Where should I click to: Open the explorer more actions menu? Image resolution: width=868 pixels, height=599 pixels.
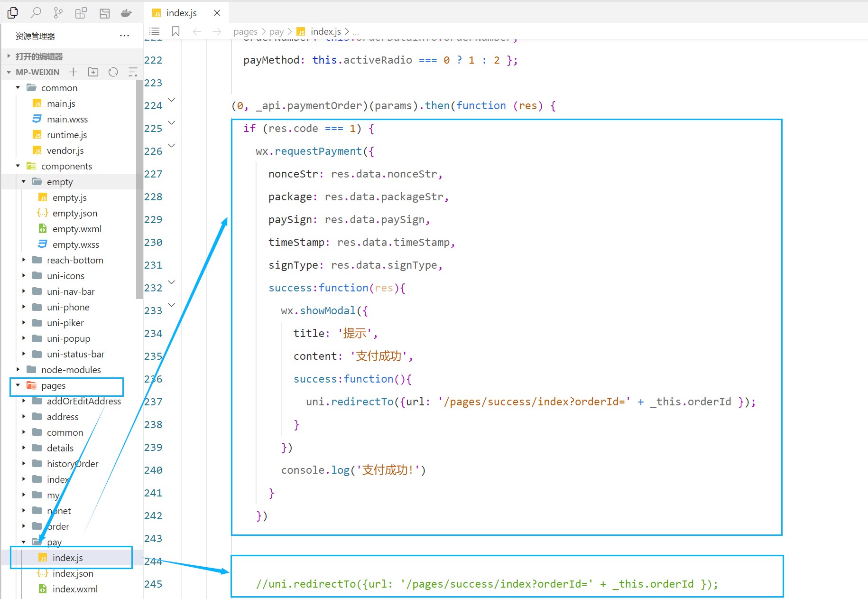point(125,36)
